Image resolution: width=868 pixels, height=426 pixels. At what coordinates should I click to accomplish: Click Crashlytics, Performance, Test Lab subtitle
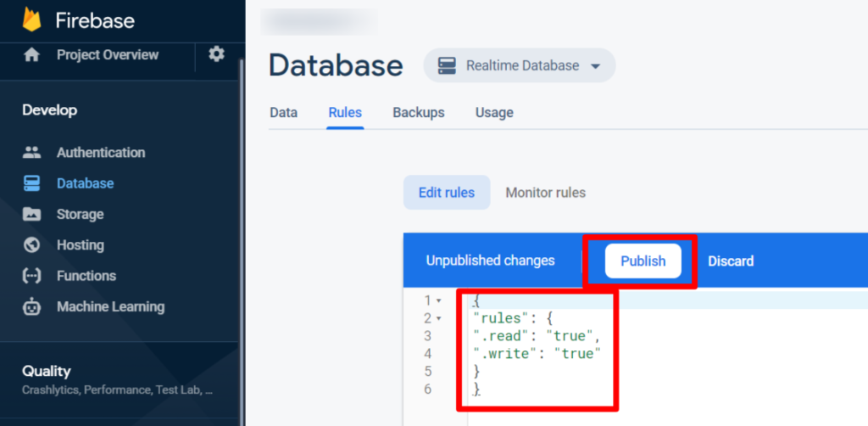click(x=117, y=390)
